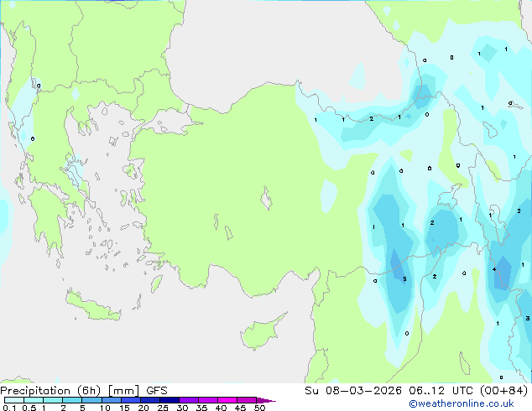The image size is (532, 411).
Task: Click the '0.1' legend label
Action: point(8,408)
